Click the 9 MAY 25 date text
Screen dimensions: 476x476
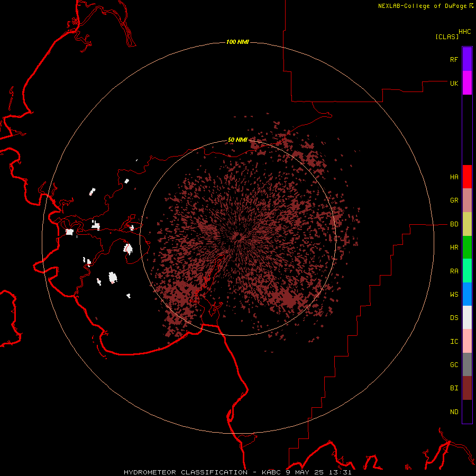[305, 472]
